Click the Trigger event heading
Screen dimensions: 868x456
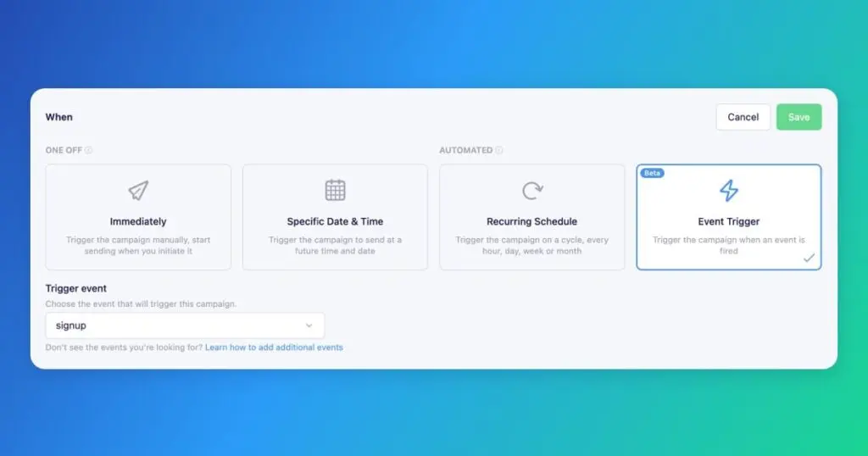[x=75, y=288]
